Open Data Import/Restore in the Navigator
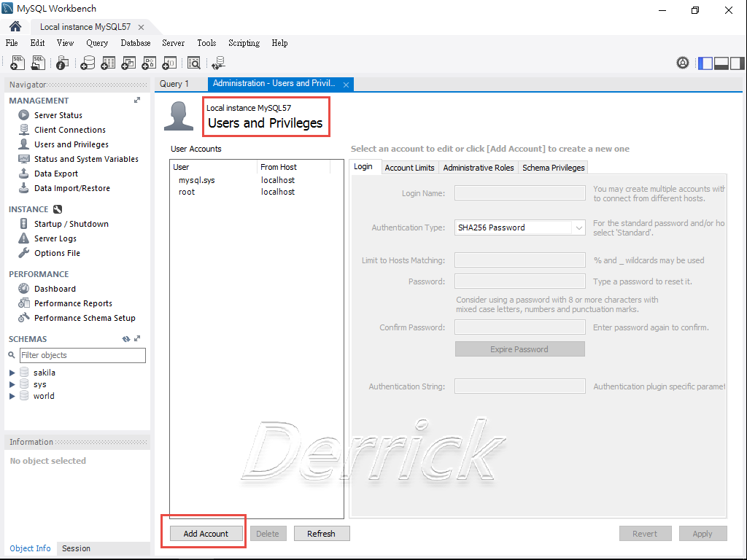The height and width of the screenshot is (560, 747). [x=71, y=188]
